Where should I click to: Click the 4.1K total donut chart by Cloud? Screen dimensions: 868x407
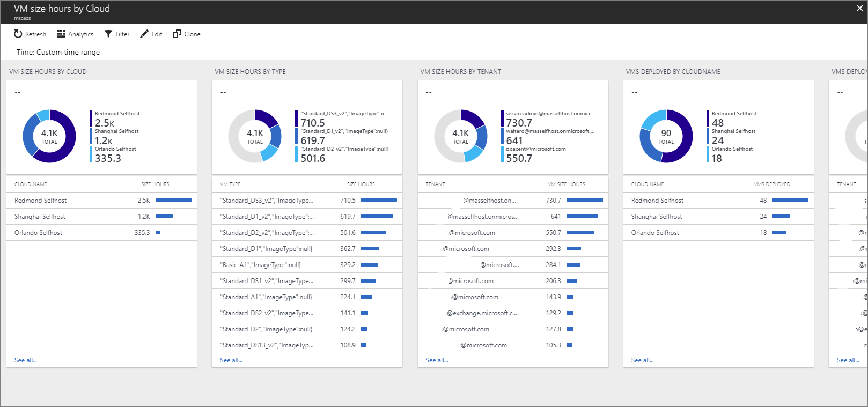[x=49, y=136]
